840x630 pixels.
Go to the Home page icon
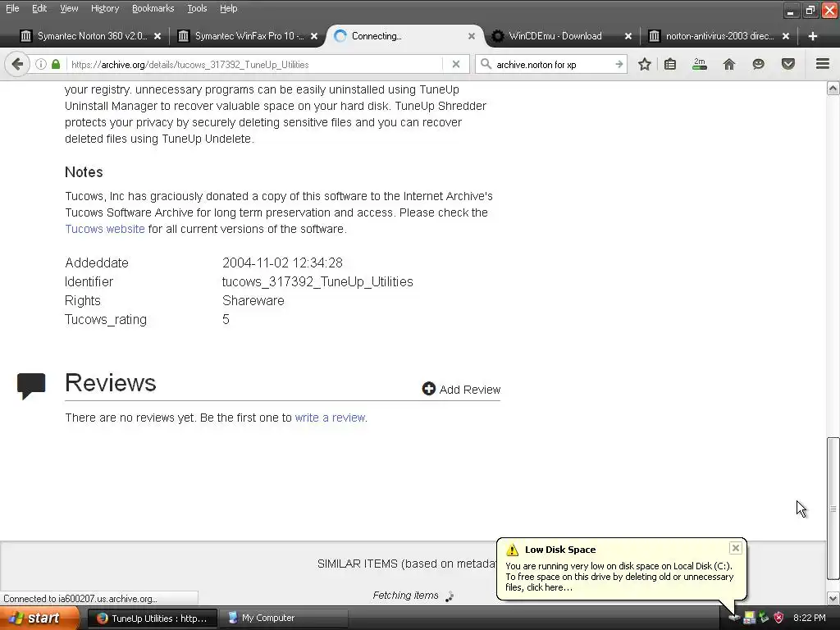tap(729, 64)
